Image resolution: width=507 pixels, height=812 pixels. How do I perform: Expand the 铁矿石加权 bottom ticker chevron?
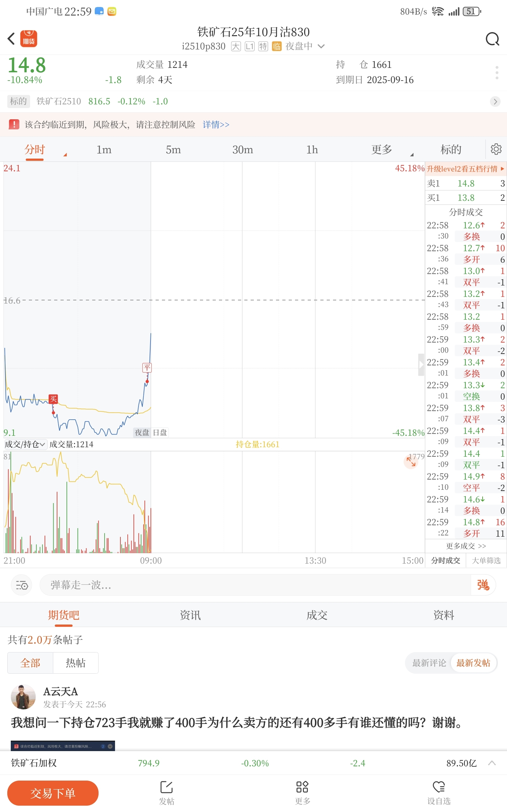492,763
